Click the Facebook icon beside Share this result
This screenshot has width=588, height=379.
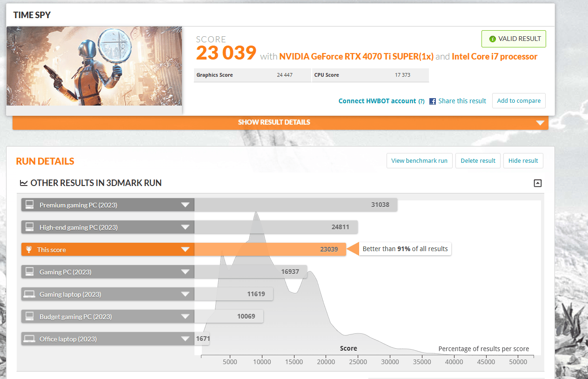pyautogui.click(x=433, y=101)
